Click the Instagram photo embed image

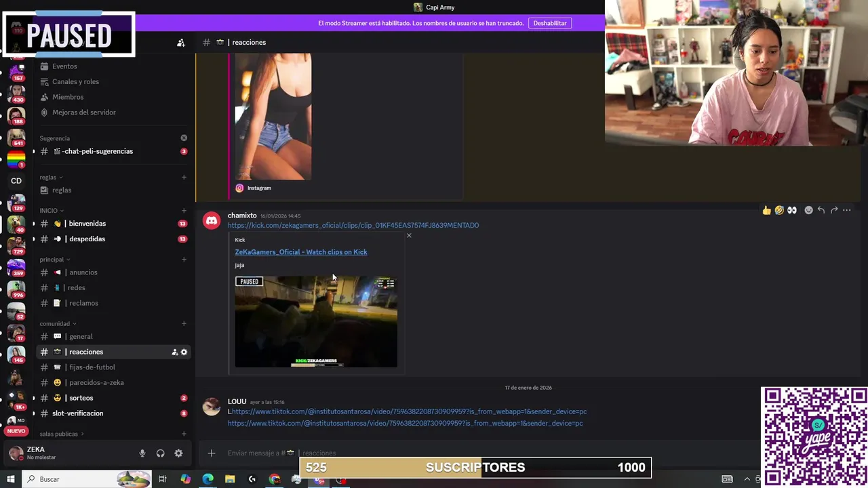pyautogui.click(x=273, y=117)
